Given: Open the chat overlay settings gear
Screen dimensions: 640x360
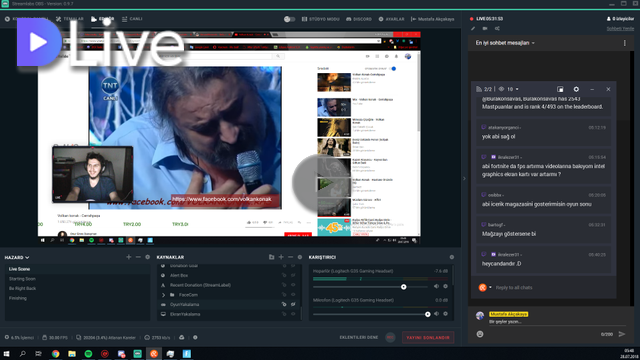Looking at the screenshot, I should click(576, 89).
